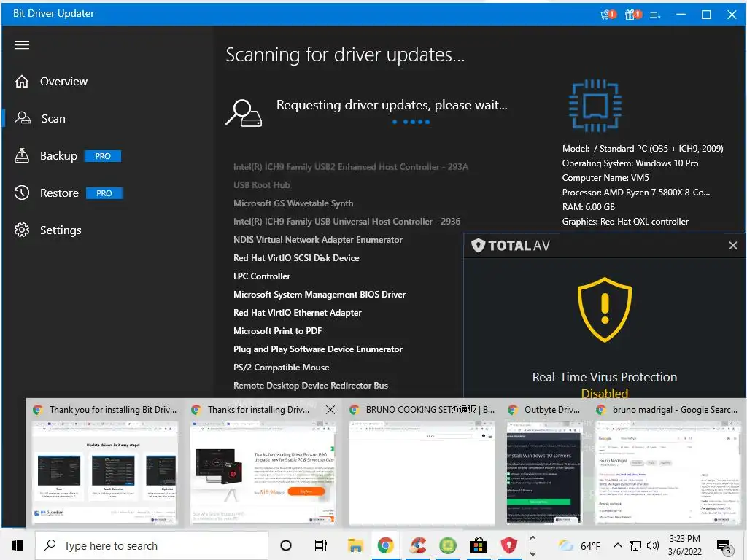Open the notification center icon
Screen dimensions: 747x560
(x=724, y=546)
